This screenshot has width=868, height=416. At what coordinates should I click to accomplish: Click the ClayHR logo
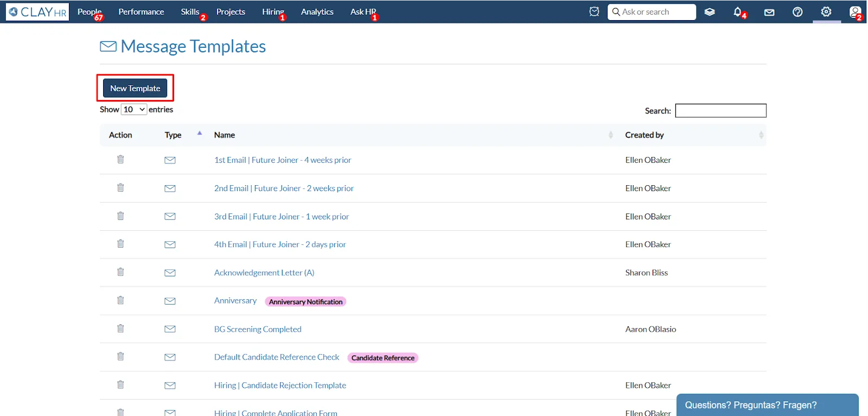[37, 12]
